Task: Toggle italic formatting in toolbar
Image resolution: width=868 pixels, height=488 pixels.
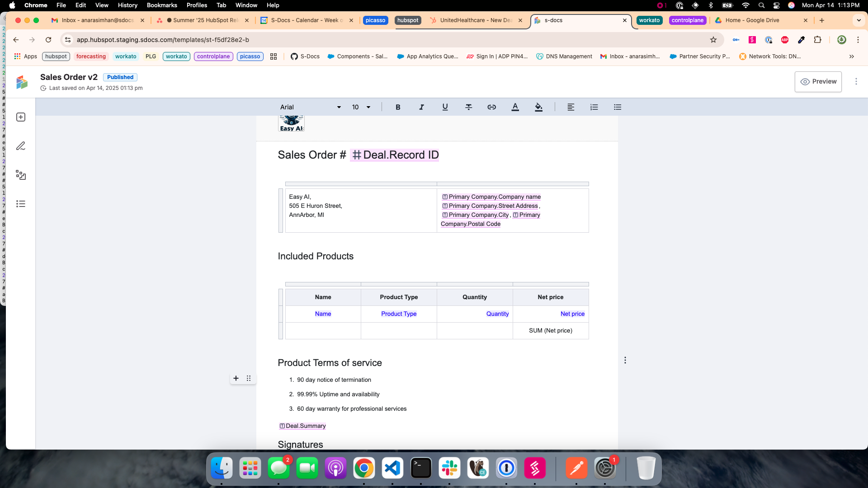Action: [x=421, y=107]
